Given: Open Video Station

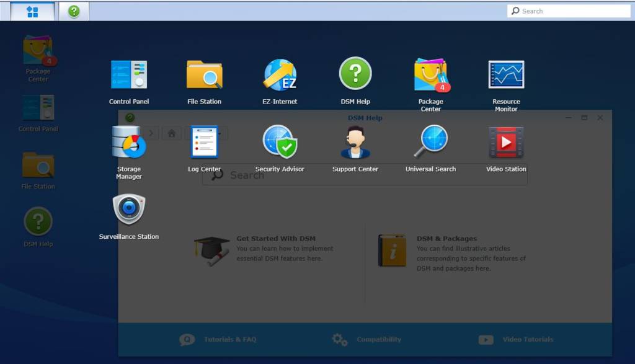Looking at the screenshot, I should 506,149.
